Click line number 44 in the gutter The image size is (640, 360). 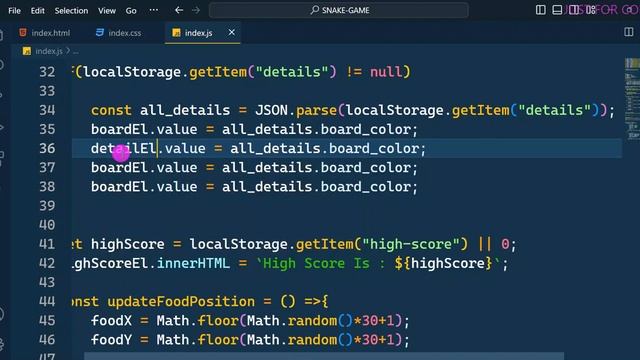(x=47, y=302)
